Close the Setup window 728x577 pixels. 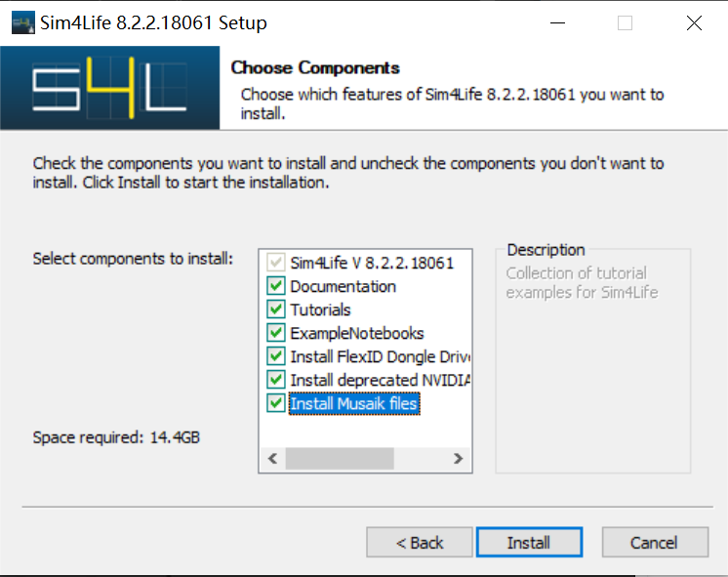click(x=694, y=23)
